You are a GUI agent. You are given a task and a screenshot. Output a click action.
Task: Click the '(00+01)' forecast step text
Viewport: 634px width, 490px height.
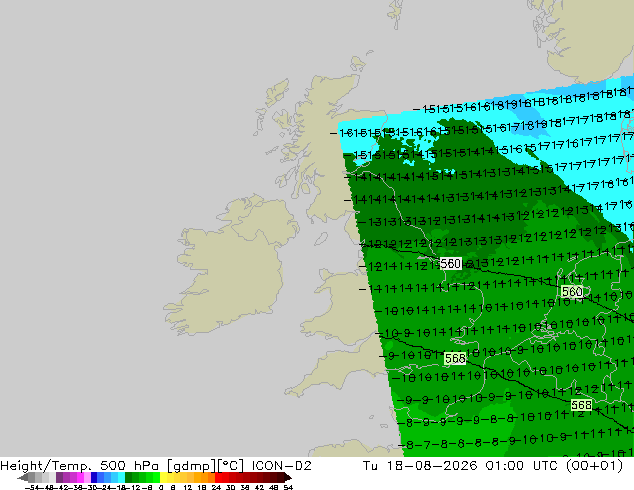[594, 466]
